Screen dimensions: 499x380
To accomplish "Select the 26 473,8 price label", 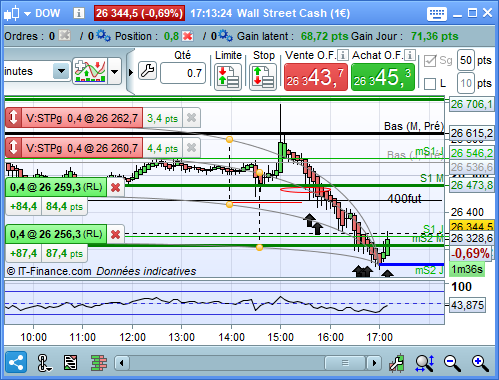I will (x=472, y=185).
